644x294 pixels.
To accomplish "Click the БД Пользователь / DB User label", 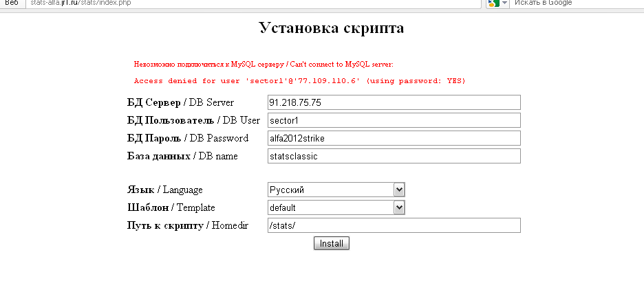I will click(x=193, y=120).
